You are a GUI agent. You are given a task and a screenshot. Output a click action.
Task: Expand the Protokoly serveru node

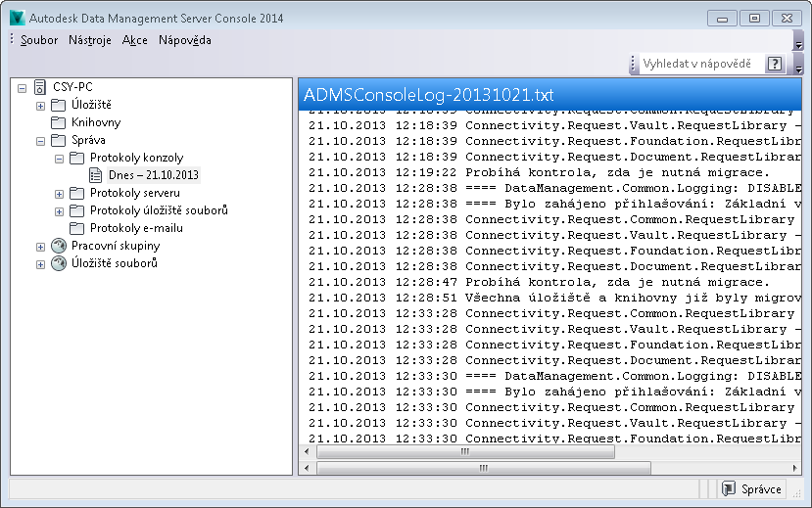coord(59,194)
